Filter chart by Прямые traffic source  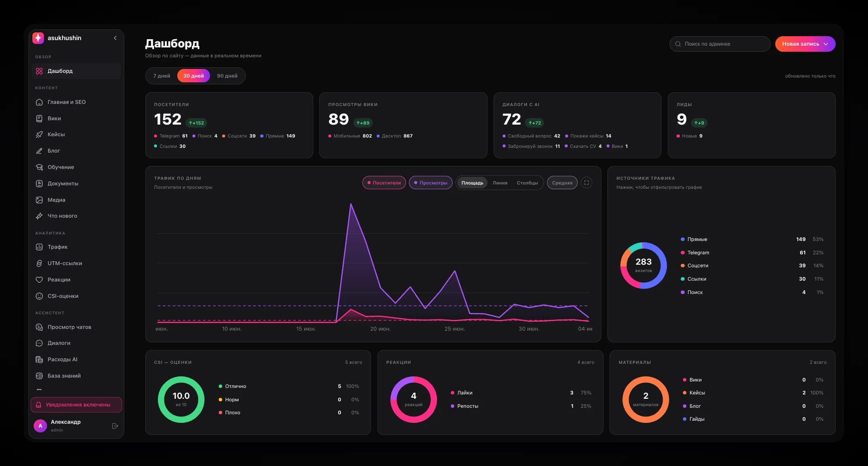pos(752,239)
